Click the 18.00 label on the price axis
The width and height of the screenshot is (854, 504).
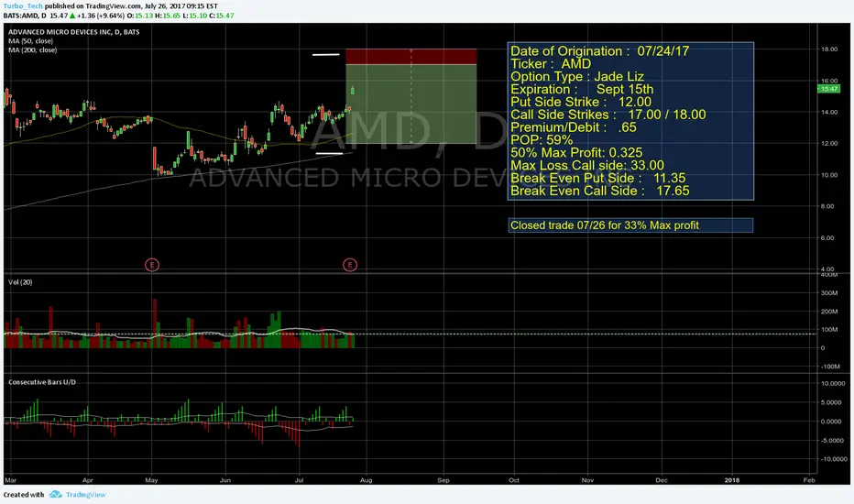click(x=829, y=49)
